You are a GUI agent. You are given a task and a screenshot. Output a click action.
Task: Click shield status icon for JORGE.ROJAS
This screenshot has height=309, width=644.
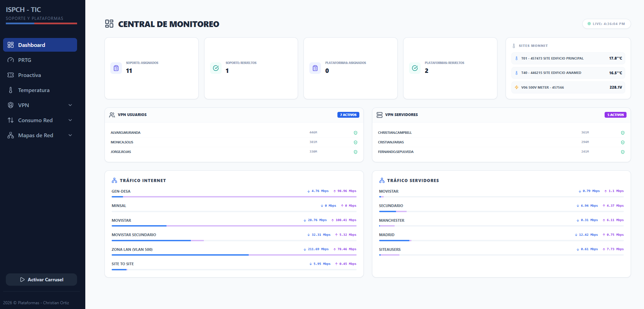pyautogui.click(x=356, y=152)
